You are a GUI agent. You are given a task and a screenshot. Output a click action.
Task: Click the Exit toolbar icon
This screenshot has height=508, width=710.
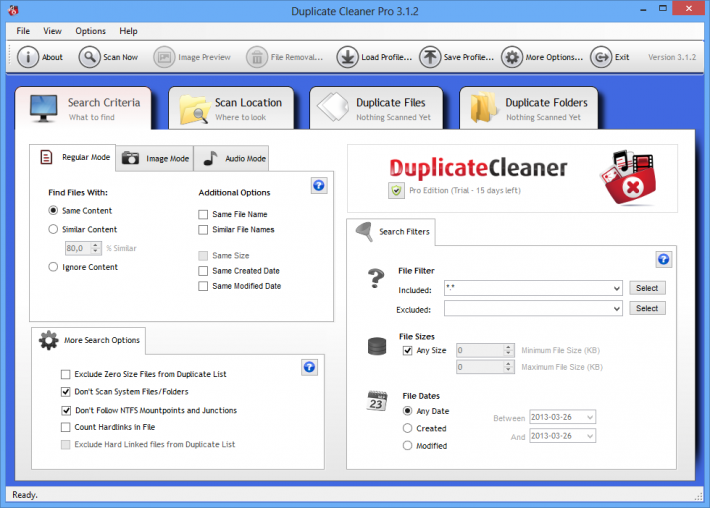(x=601, y=57)
